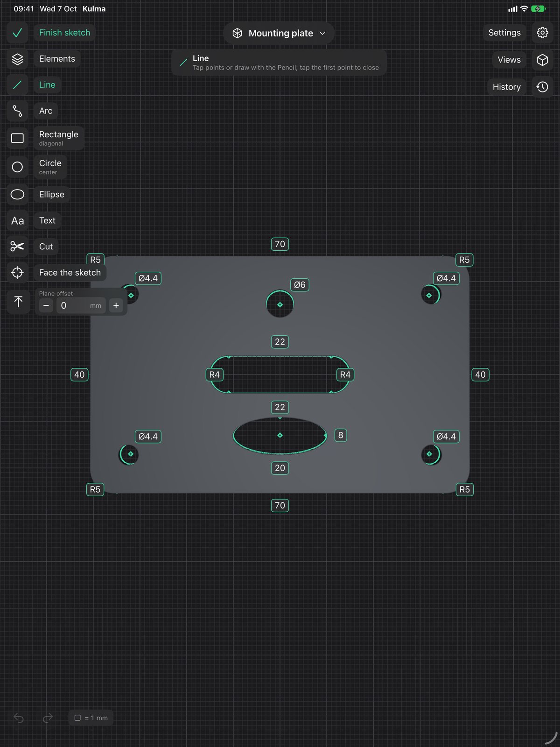Select the Text tool Aa icon
The height and width of the screenshot is (747, 560).
point(17,220)
